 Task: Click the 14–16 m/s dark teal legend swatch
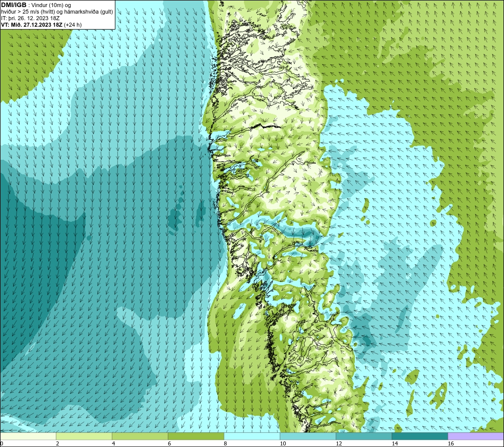pos(419,436)
